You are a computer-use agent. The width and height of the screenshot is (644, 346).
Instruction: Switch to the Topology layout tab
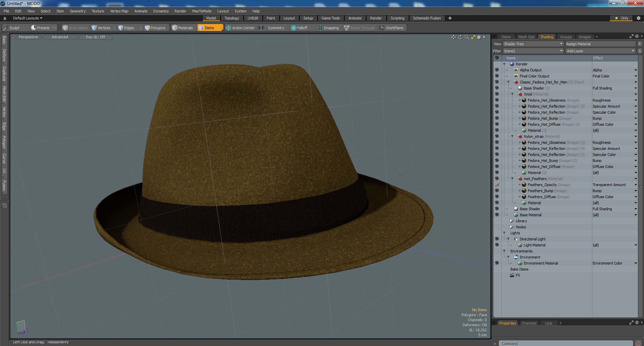pyautogui.click(x=232, y=18)
